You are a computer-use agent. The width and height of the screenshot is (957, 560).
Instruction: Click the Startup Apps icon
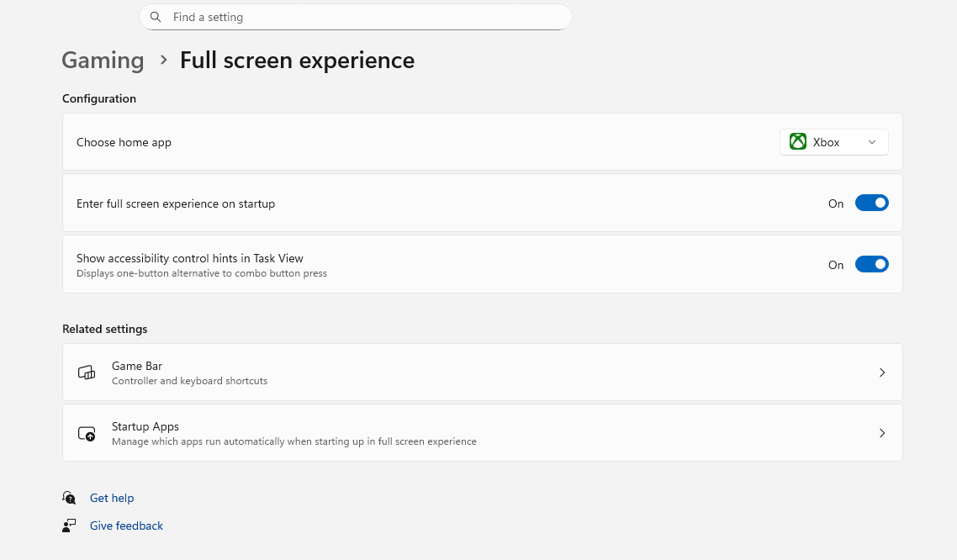pyautogui.click(x=87, y=432)
